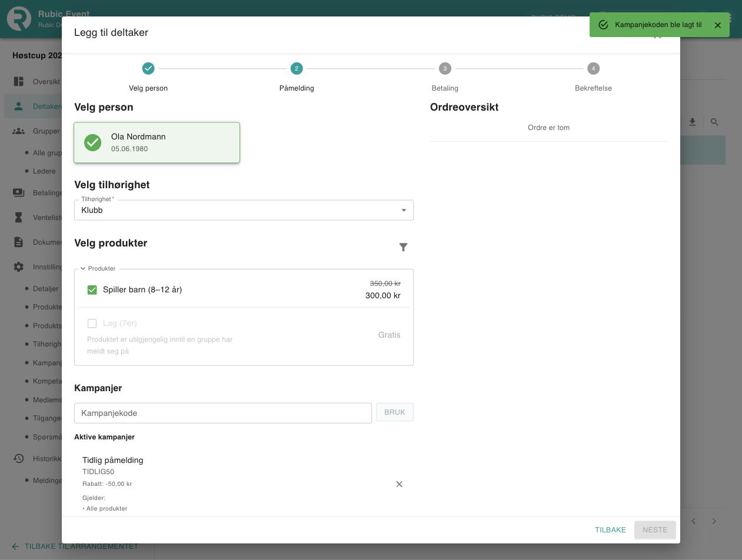The height and width of the screenshot is (560, 742).
Task: Click BRUK to apply campaign code
Action: pyautogui.click(x=395, y=412)
